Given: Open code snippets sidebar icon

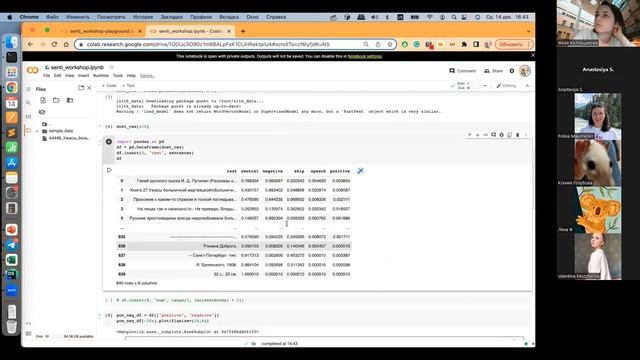Looking at the screenshot, I should point(28,323).
